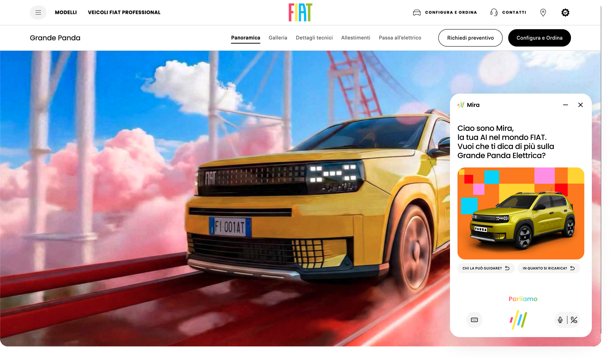End the voice call in Mira
Viewport: 615px width, 364px height.
click(x=574, y=320)
